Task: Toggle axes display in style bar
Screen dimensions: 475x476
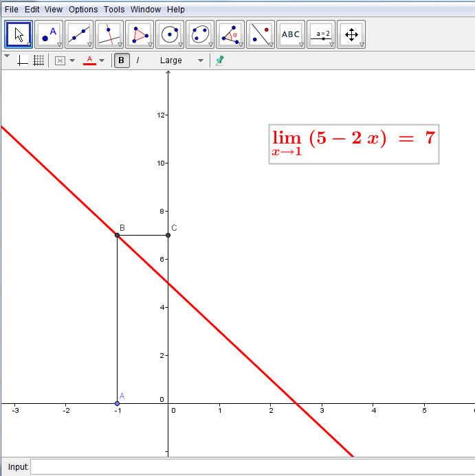Action: pos(22,60)
